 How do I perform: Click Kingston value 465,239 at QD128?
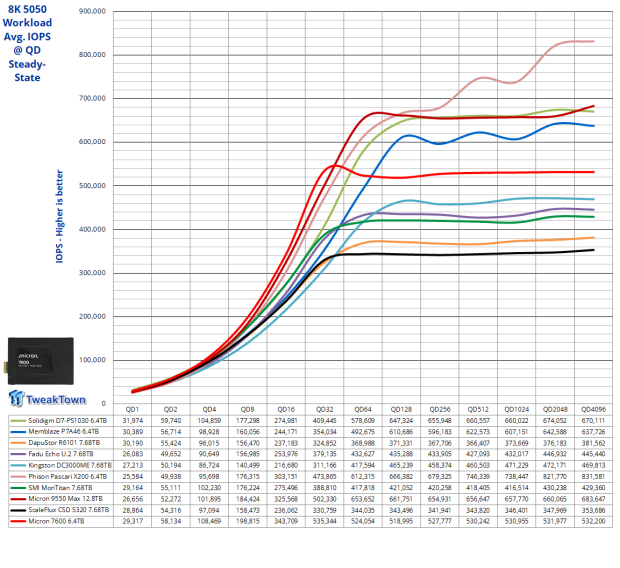pos(401,465)
